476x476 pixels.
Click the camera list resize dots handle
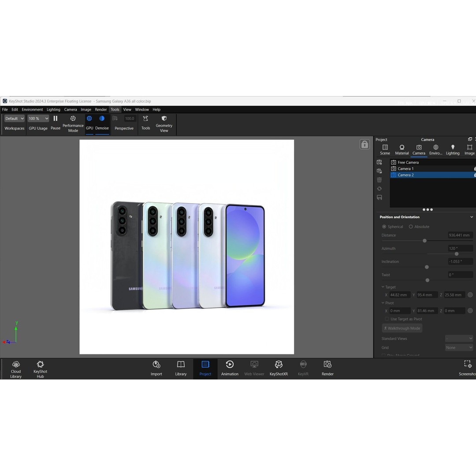[428, 210]
